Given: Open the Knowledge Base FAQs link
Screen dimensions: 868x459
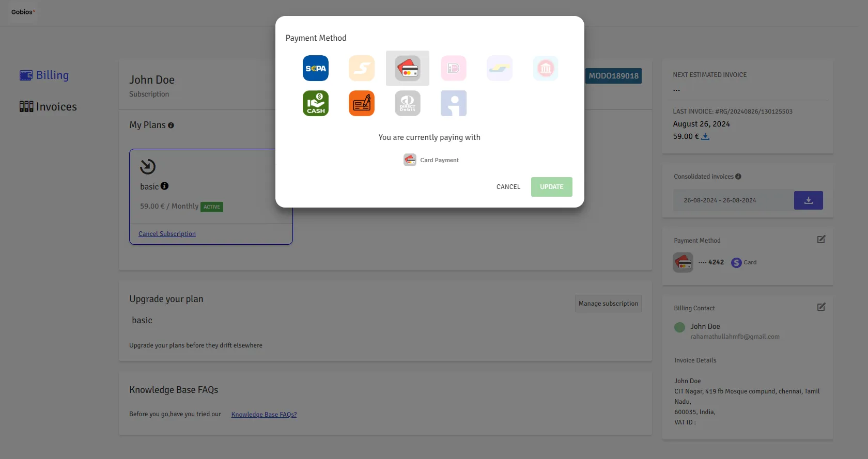Looking at the screenshot, I should (264, 415).
